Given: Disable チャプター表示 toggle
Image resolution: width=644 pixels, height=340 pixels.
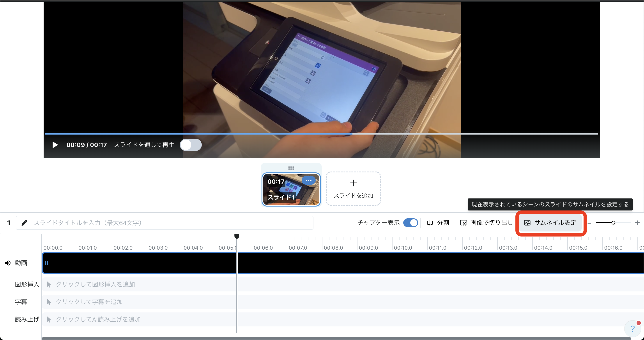Looking at the screenshot, I should [410, 223].
